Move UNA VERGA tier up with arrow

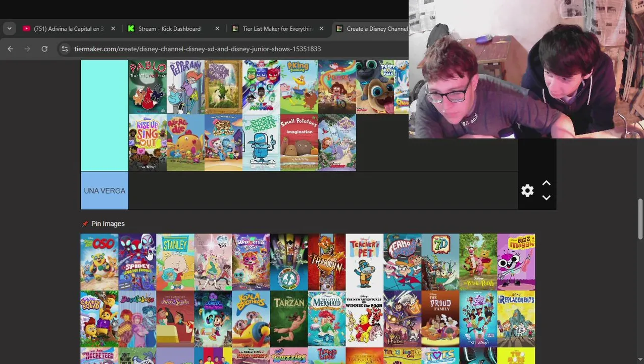point(546,183)
